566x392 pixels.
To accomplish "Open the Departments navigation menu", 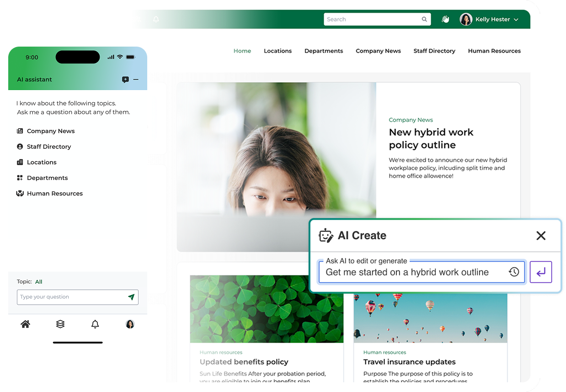I will 324,51.
